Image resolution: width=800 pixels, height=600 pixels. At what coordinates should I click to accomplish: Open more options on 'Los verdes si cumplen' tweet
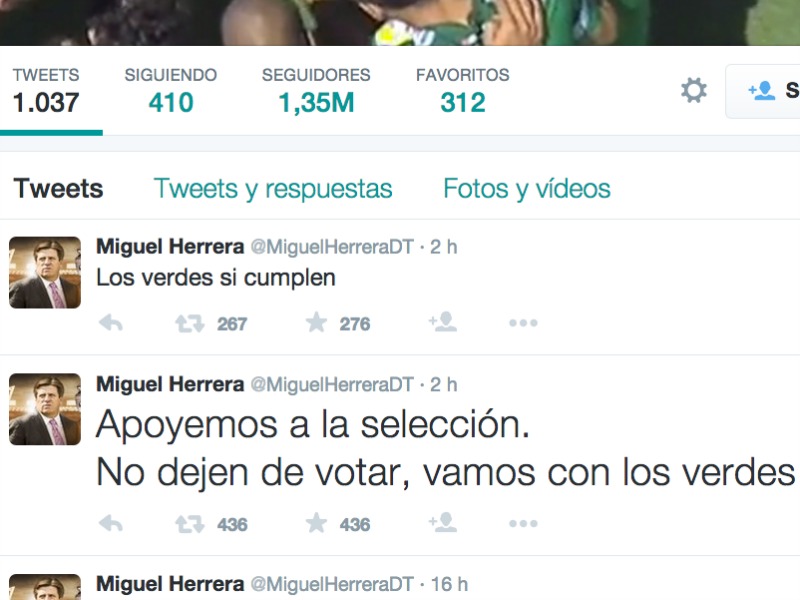(x=523, y=323)
